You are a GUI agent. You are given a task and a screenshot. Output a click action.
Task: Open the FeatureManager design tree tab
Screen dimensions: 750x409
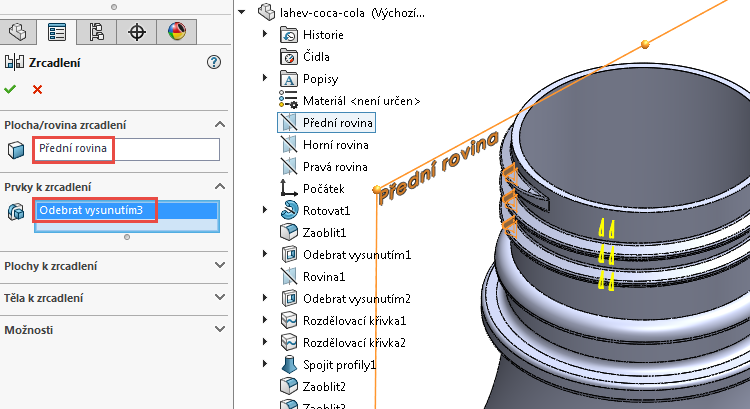[18, 32]
